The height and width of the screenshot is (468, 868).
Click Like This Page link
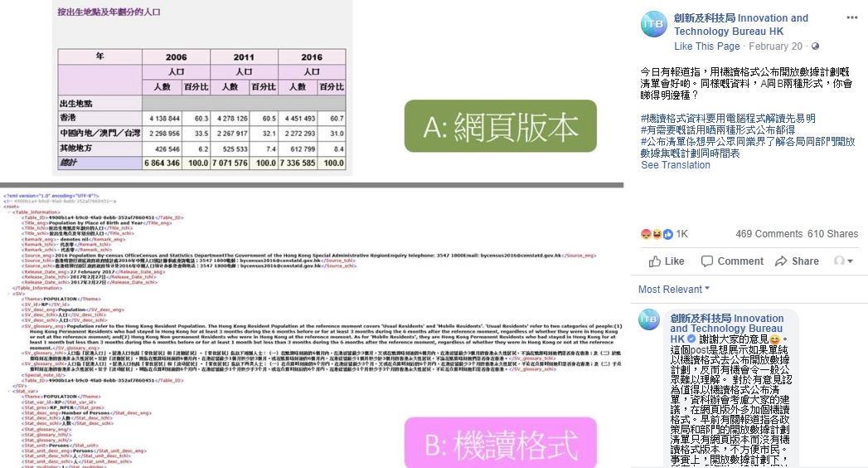pos(707,46)
